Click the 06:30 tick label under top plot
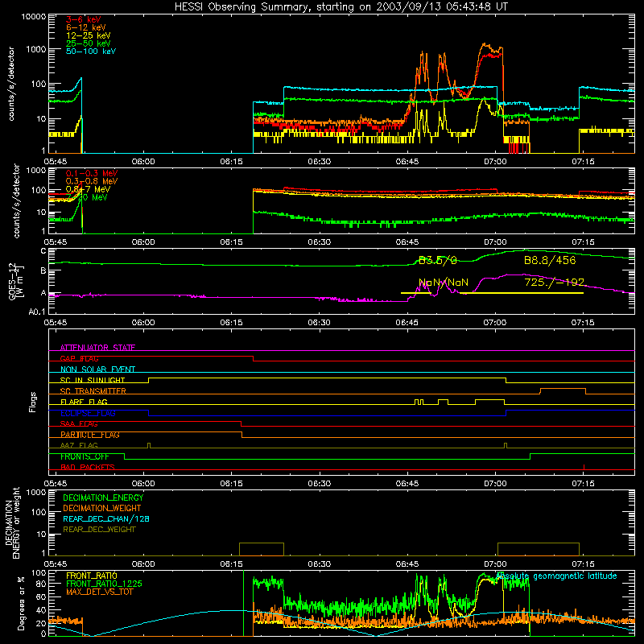The width and height of the screenshot is (644, 644). (x=319, y=162)
